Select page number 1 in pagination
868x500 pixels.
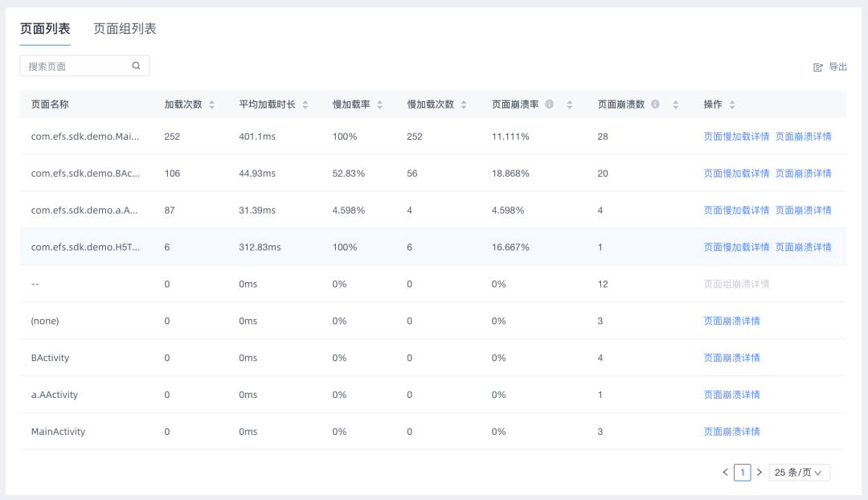tap(743, 473)
